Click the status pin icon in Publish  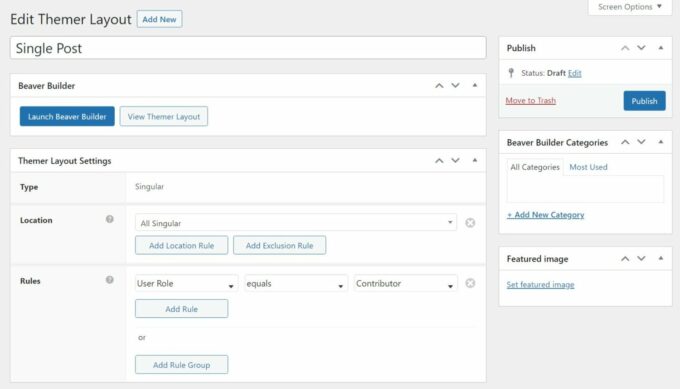[x=511, y=73]
